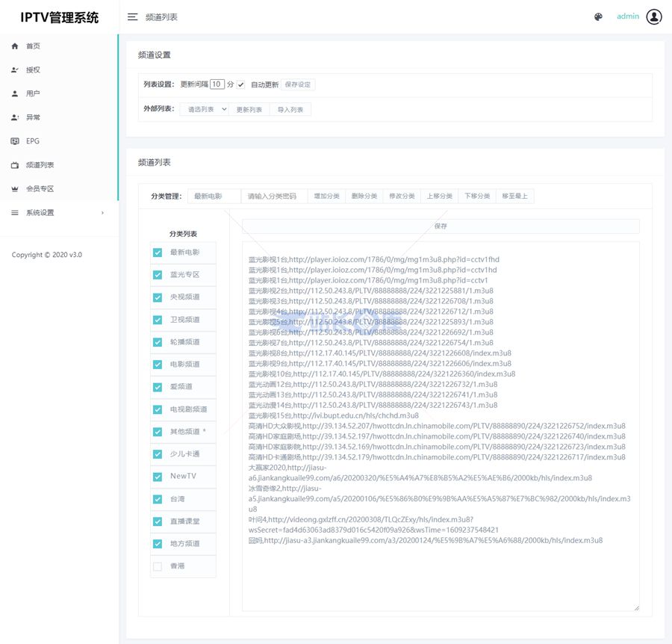Click the EPG sidebar icon
Screen dimensions: 672x644
(15, 141)
